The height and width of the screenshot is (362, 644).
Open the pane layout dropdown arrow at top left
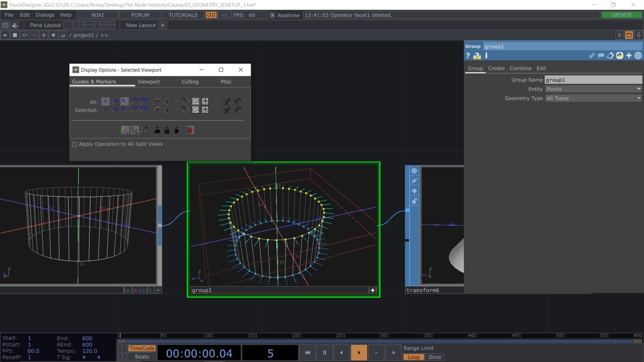pyautogui.click(x=5, y=35)
